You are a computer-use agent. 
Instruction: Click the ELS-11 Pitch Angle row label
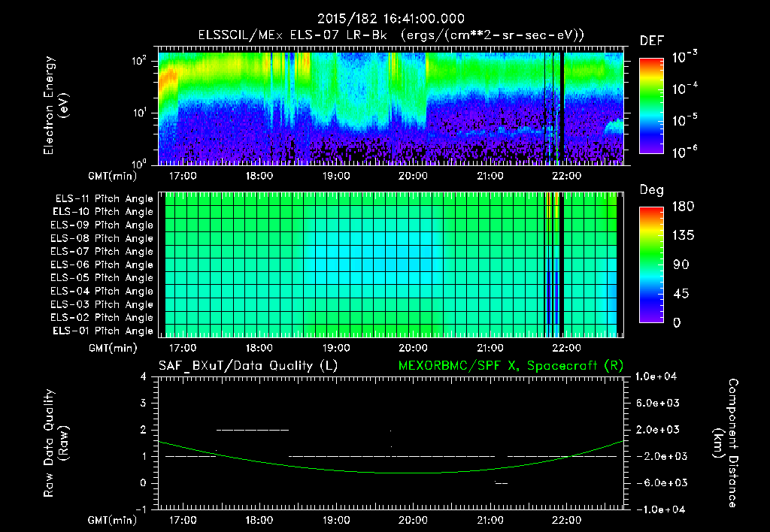[x=104, y=199]
